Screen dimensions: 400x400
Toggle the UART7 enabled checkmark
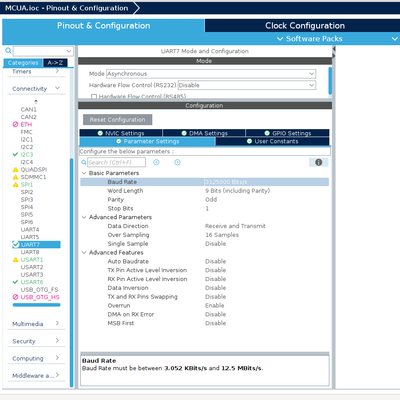click(x=15, y=244)
